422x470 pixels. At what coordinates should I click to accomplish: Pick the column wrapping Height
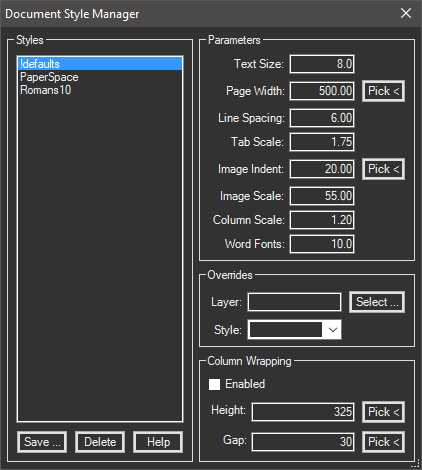(383, 412)
